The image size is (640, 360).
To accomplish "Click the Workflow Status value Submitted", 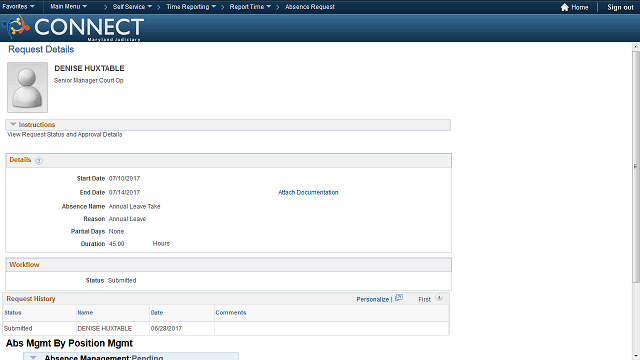I will [x=122, y=280].
